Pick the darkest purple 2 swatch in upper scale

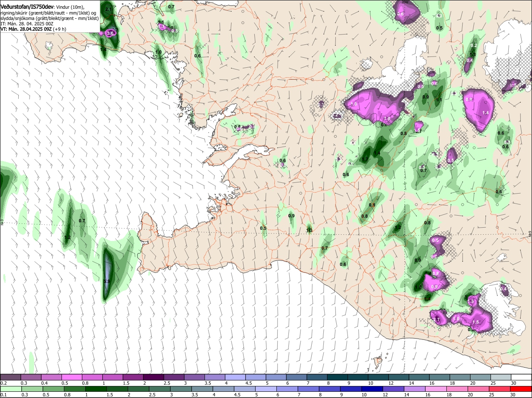153,377
